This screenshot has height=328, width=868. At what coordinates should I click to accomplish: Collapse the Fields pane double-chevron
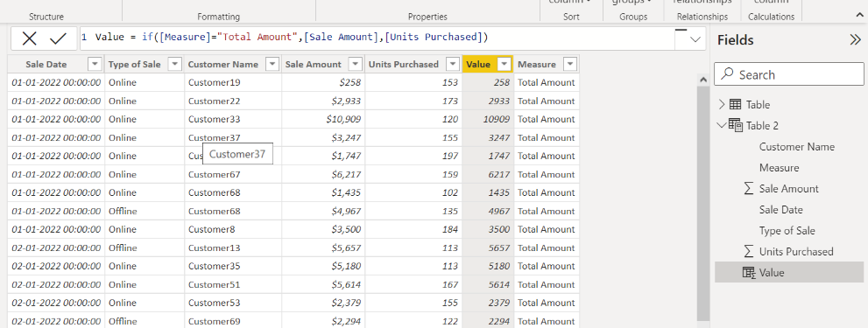(x=855, y=40)
